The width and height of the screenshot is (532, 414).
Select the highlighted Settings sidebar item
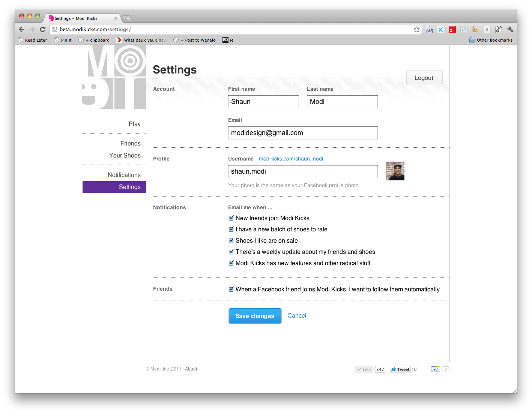(114, 187)
